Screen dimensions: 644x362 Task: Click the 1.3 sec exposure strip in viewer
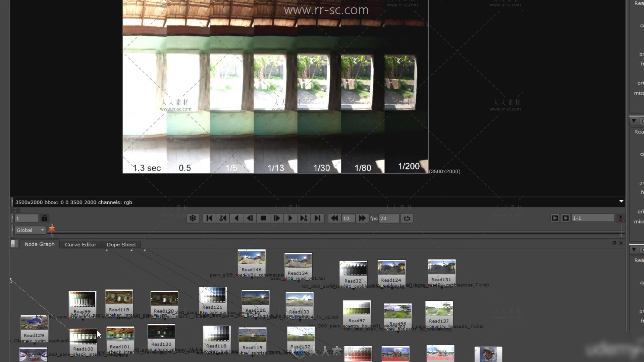[x=145, y=86]
